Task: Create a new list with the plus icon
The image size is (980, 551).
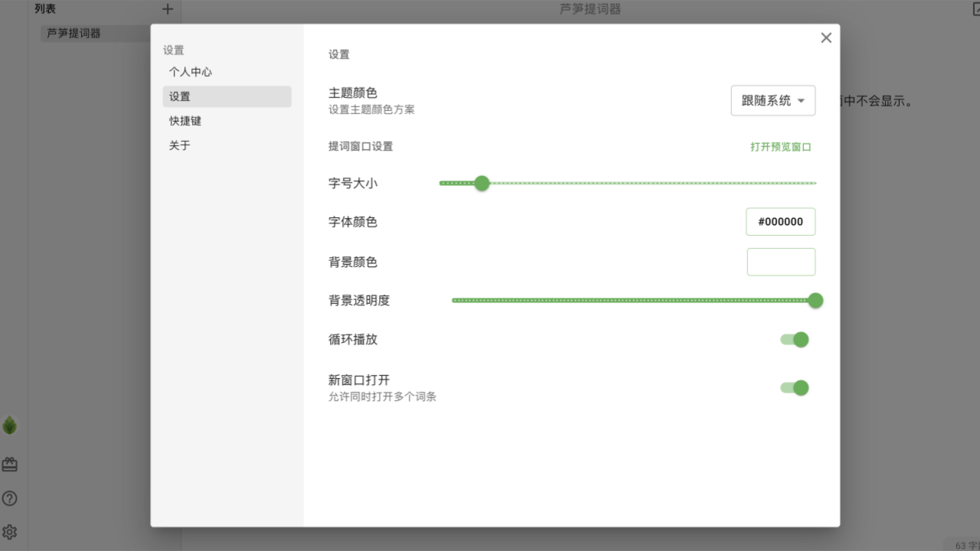Action: 168,8
